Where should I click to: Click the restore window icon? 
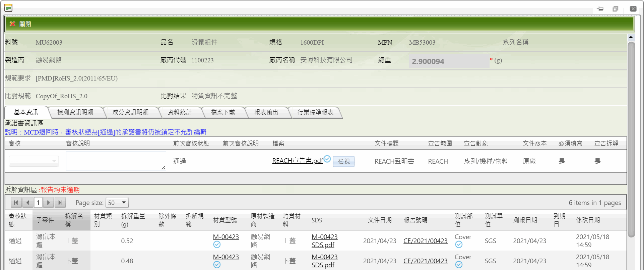pos(615,9)
